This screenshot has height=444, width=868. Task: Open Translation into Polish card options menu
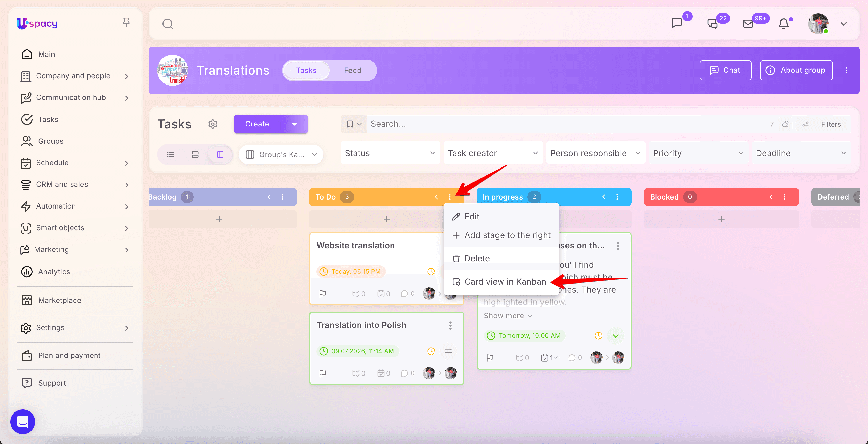(x=450, y=325)
